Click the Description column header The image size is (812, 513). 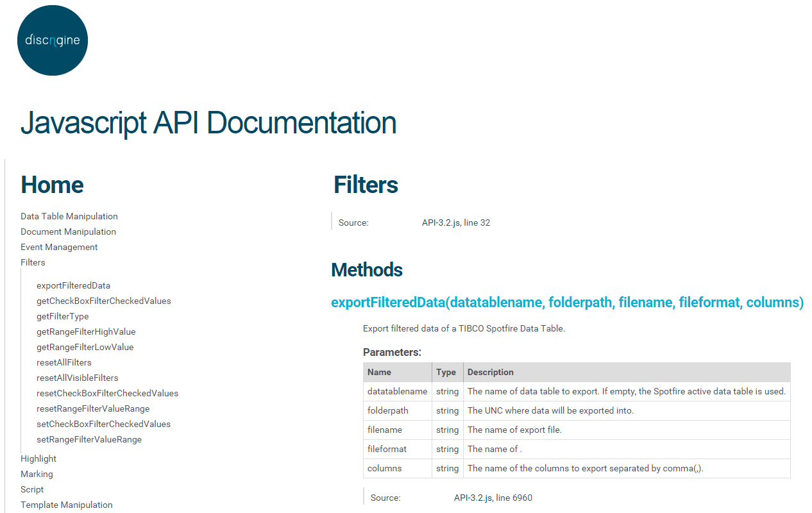[627, 372]
